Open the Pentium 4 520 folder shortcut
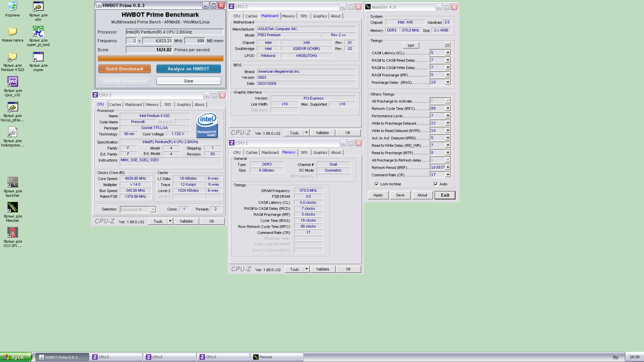 coord(12,56)
